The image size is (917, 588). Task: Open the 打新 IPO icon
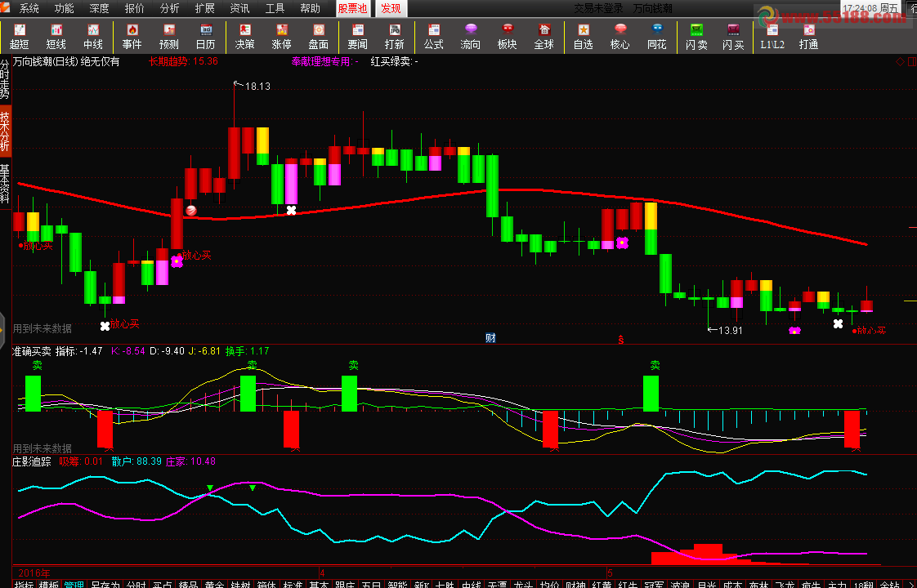pyautogui.click(x=395, y=37)
